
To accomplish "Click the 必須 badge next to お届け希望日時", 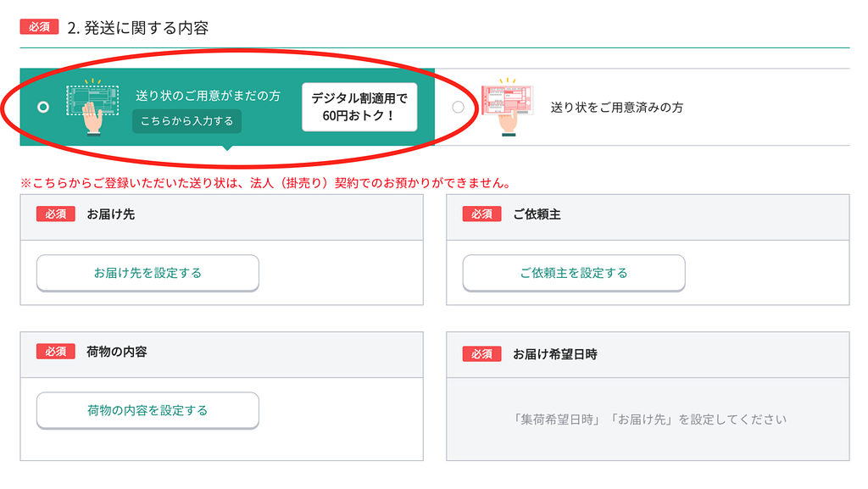I will coord(481,354).
